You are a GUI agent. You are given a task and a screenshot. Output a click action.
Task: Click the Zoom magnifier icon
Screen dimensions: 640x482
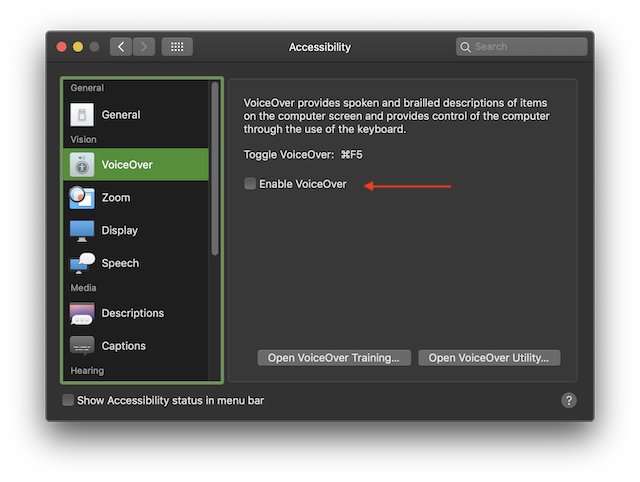pyautogui.click(x=82, y=198)
